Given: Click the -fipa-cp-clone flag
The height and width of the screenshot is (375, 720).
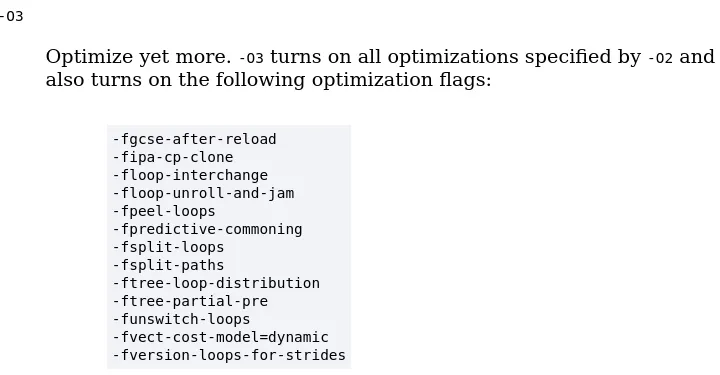Looking at the screenshot, I should click(x=173, y=157).
